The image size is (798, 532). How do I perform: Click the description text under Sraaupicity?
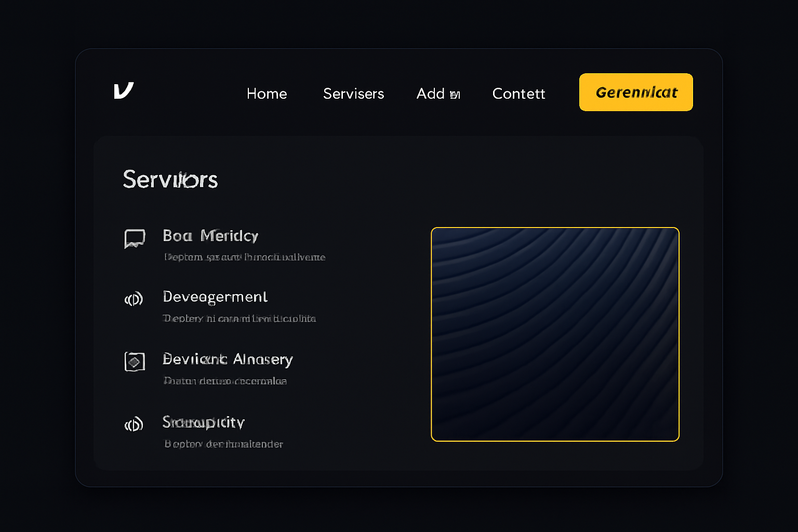pyautogui.click(x=223, y=444)
